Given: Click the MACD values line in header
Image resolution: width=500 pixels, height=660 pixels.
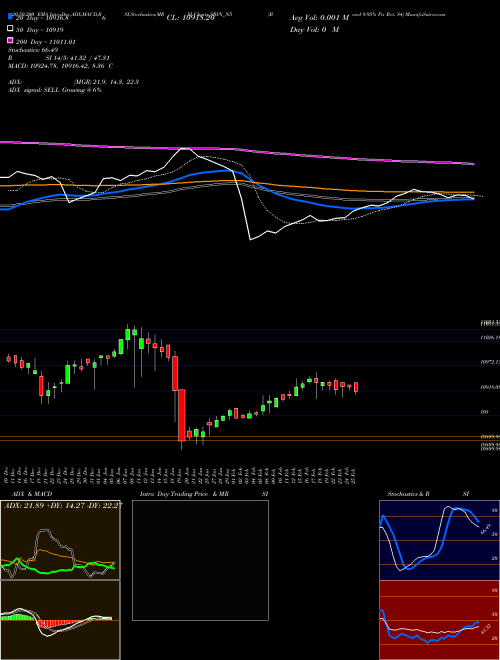Looking at the screenshot, I should click(60, 66).
